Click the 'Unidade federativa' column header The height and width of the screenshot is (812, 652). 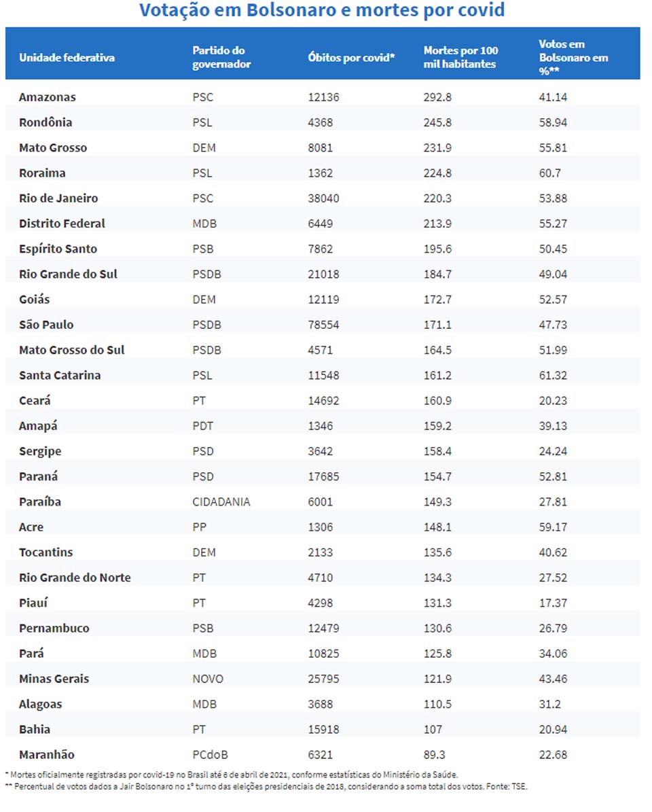[67, 58]
